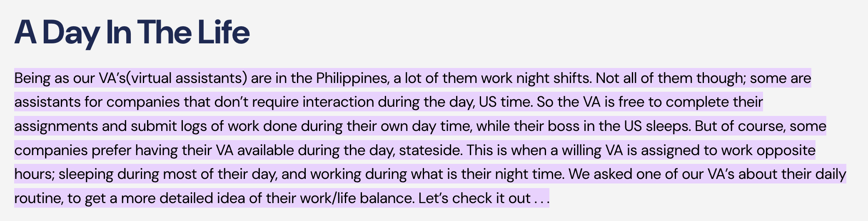Click the word "opposite" ending the fourth line

tap(786, 150)
